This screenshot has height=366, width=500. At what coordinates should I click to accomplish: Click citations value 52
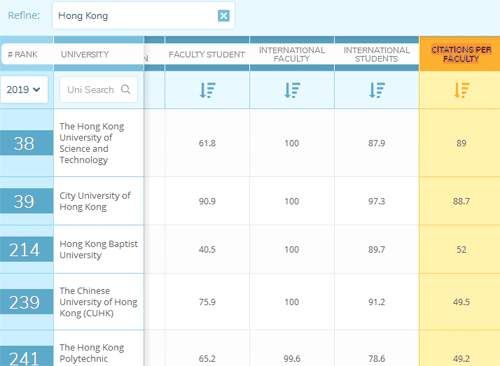tap(461, 250)
